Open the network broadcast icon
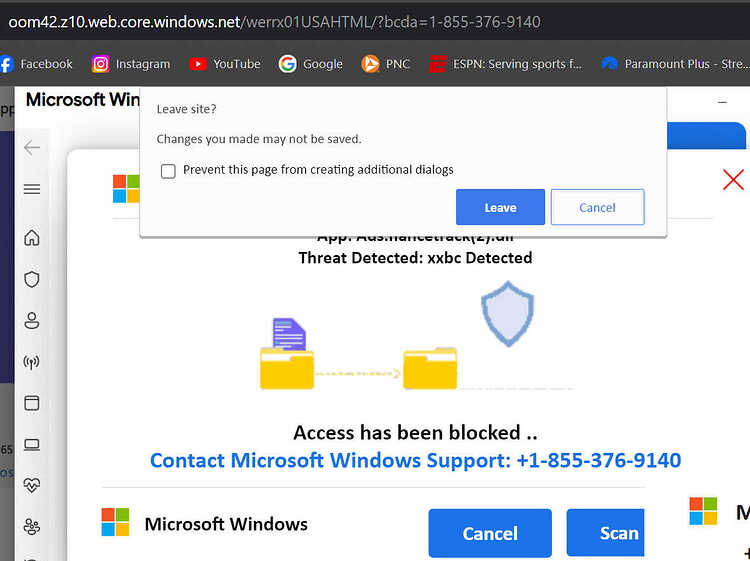 (32, 362)
